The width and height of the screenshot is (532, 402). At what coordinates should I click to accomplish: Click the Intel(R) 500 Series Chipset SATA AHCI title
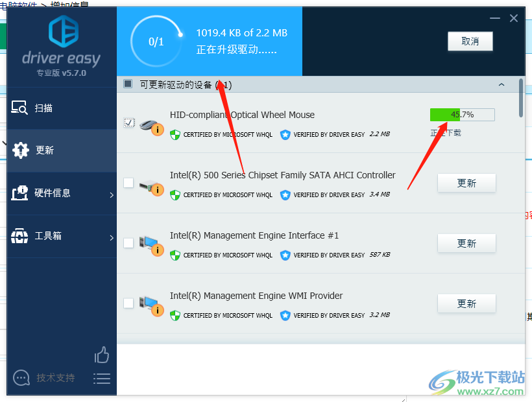(283, 175)
